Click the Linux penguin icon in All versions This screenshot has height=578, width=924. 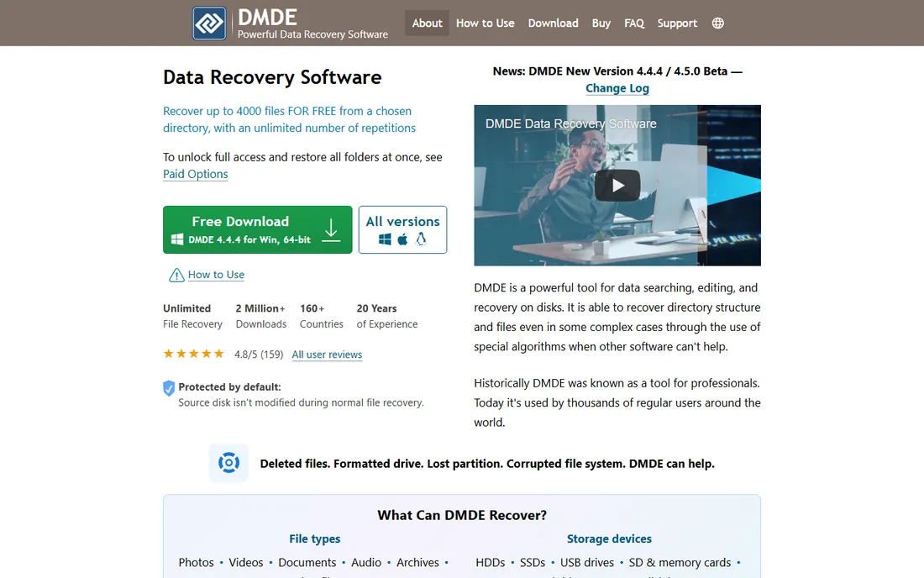(x=421, y=239)
